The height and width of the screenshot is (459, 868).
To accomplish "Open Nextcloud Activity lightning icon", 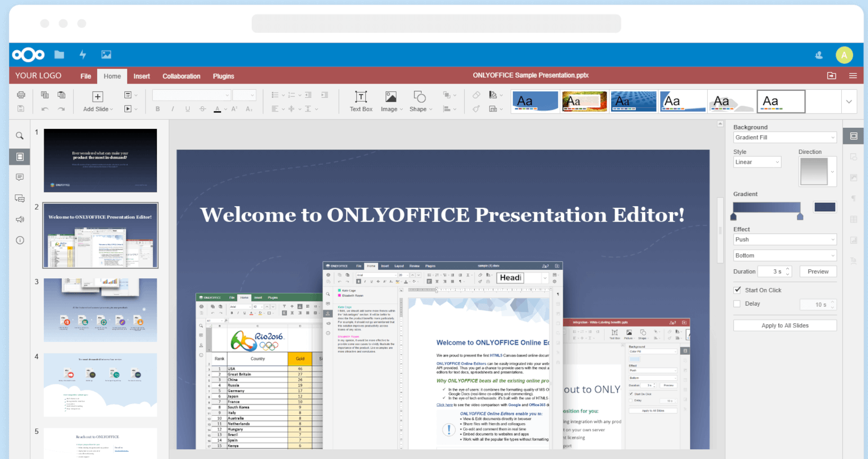I will (x=83, y=55).
